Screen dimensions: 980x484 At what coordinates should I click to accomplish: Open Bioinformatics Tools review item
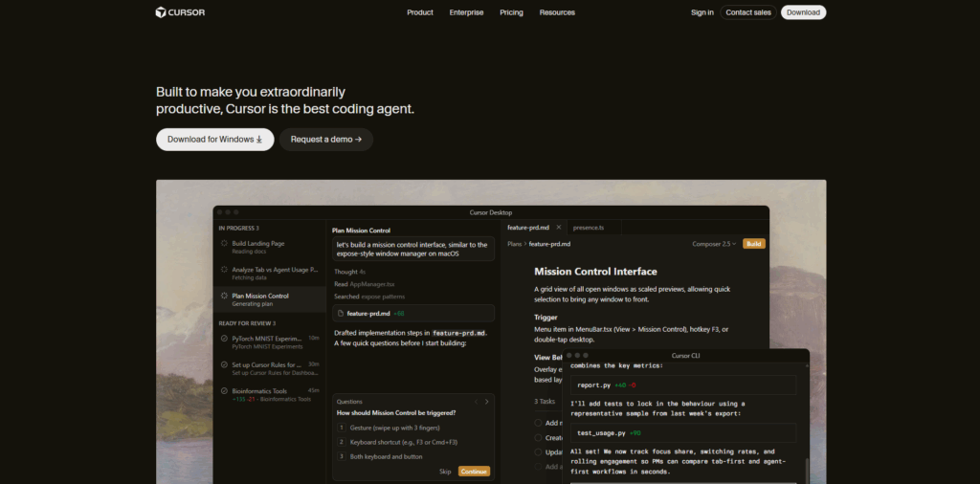click(x=269, y=395)
